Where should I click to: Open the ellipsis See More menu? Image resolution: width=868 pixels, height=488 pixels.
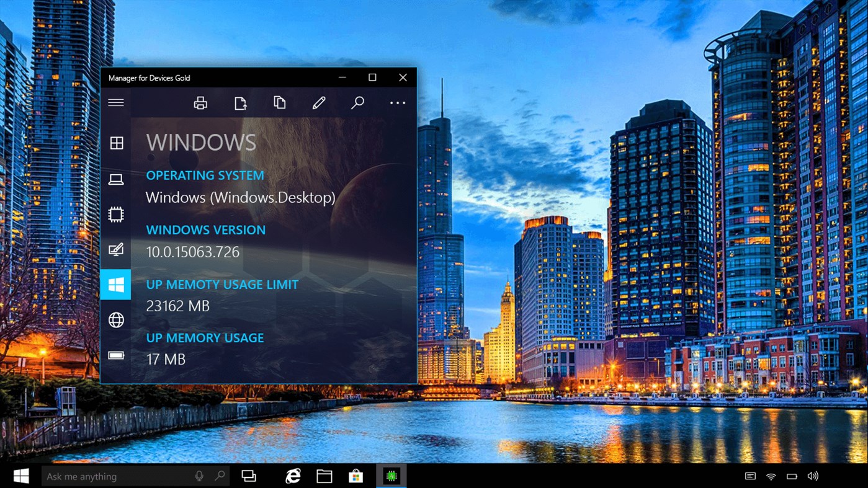397,102
